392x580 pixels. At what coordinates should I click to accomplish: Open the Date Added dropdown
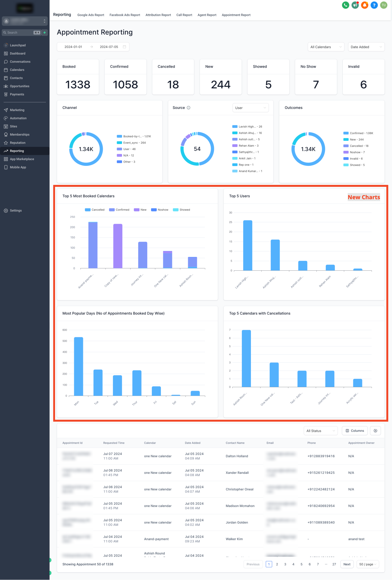(366, 47)
